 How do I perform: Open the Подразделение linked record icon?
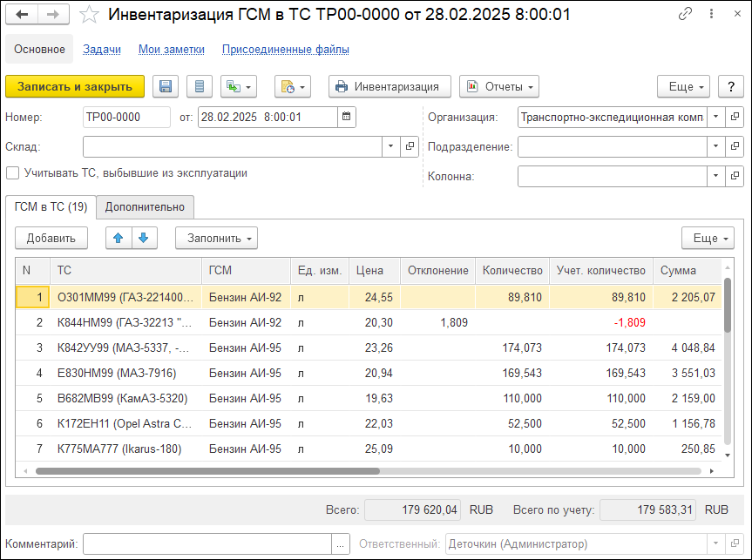tap(735, 146)
